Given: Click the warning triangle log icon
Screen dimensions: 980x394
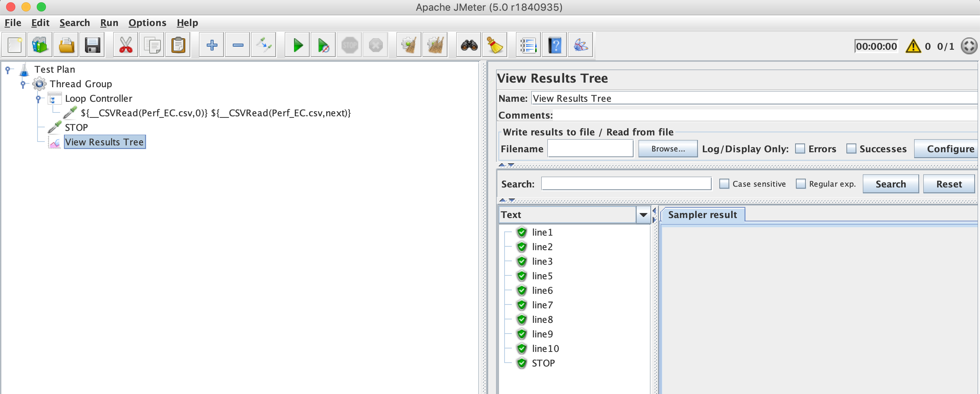Looking at the screenshot, I should pos(913,46).
